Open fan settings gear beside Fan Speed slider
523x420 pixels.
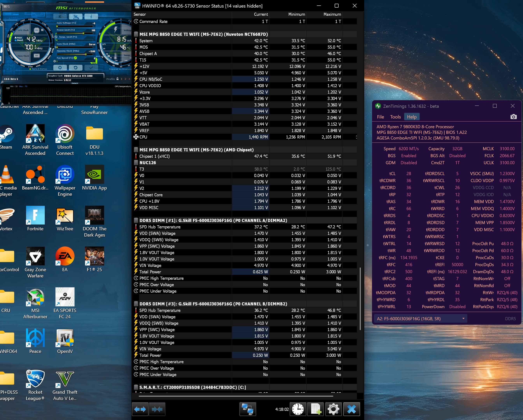click(x=55, y=61)
